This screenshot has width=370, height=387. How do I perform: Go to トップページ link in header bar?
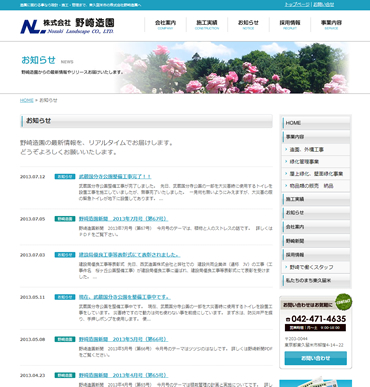point(297,4)
